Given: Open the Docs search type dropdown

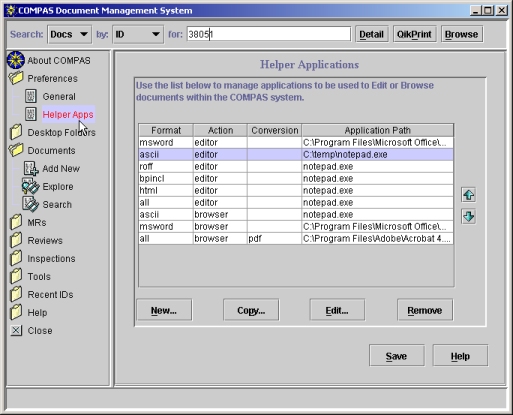Looking at the screenshot, I should (x=69, y=34).
